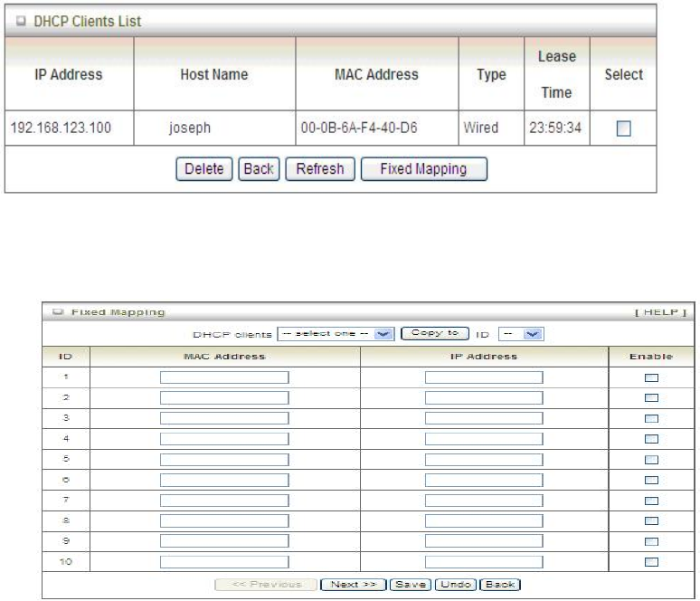Click Back in DHCP Clients List

pos(259,169)
